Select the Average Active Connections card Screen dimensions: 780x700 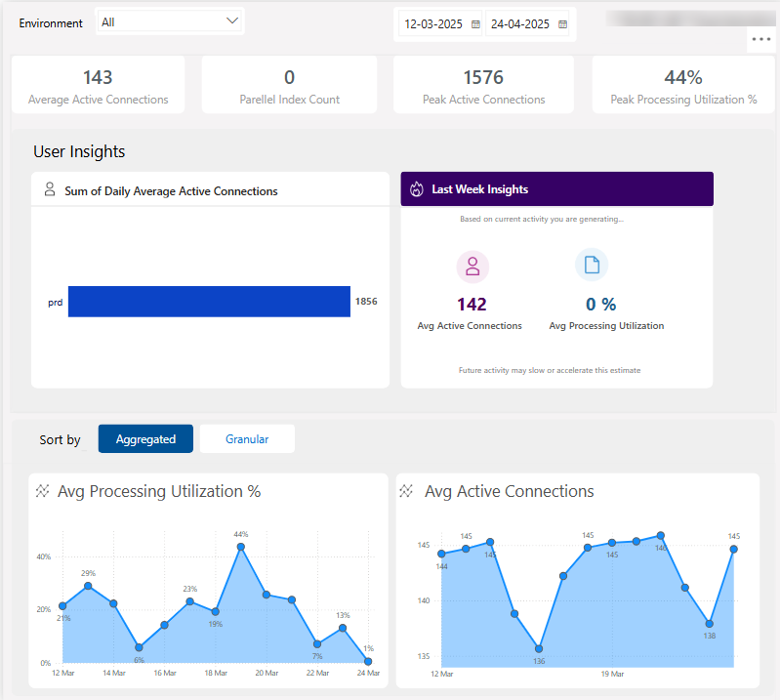point(98,85)
